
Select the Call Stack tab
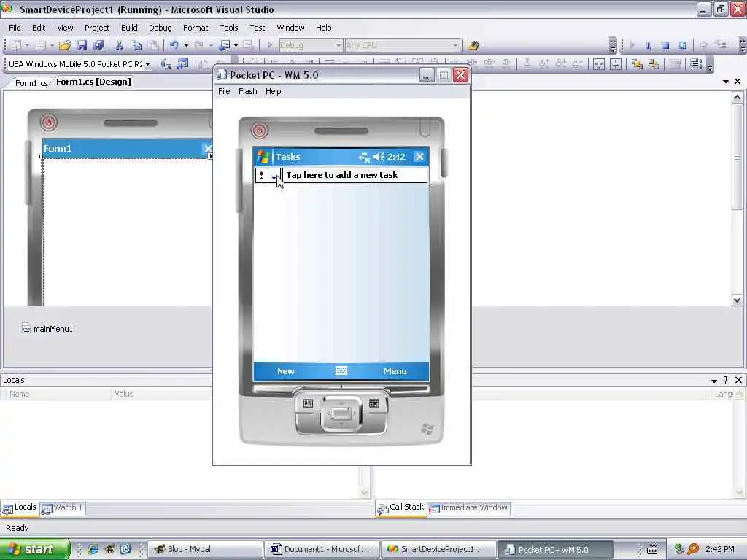coord(400,507)
